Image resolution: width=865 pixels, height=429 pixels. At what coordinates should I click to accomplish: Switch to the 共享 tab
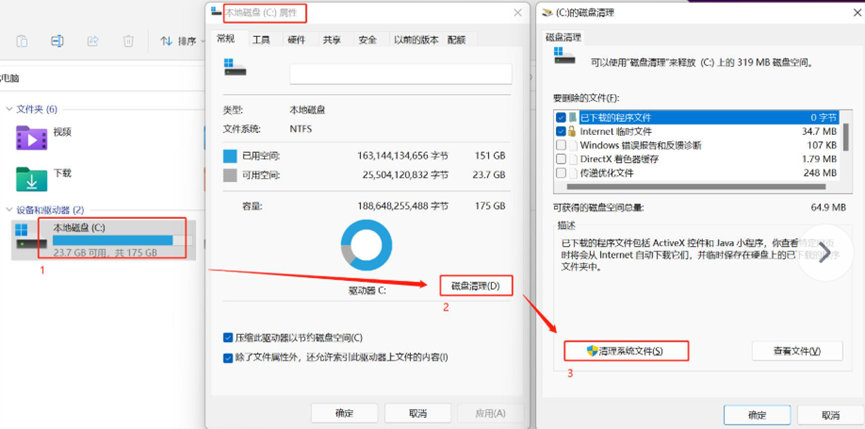pyautogui.click(x=332, y=40)
